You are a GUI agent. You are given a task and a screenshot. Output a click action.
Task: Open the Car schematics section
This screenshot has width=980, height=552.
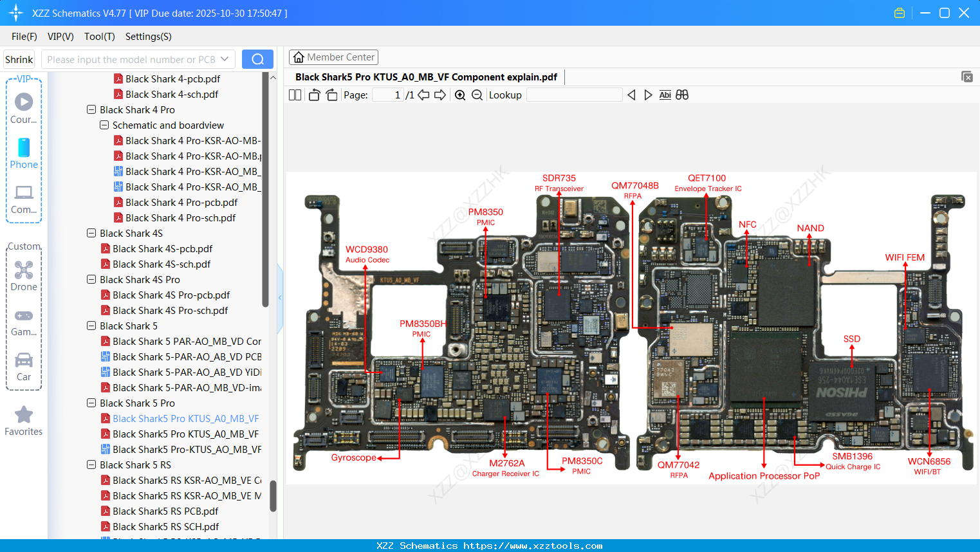pos(24,365)
